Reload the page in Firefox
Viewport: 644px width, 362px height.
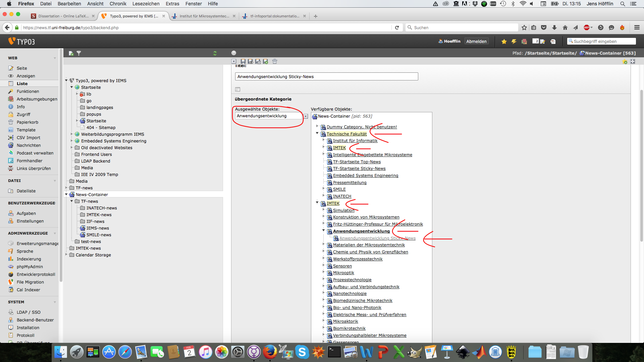click(x=397, y=27)
